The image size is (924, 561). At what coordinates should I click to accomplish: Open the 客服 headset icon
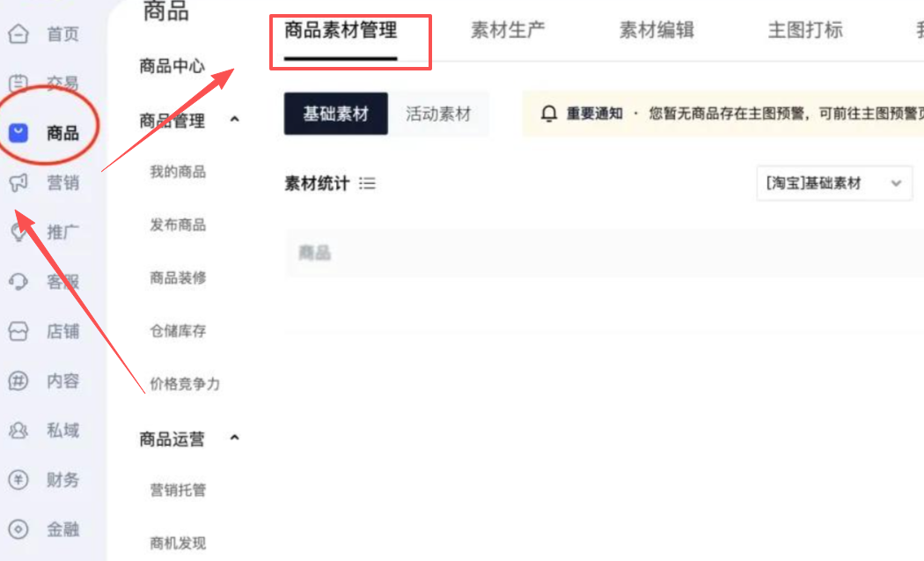pos(18,282)
